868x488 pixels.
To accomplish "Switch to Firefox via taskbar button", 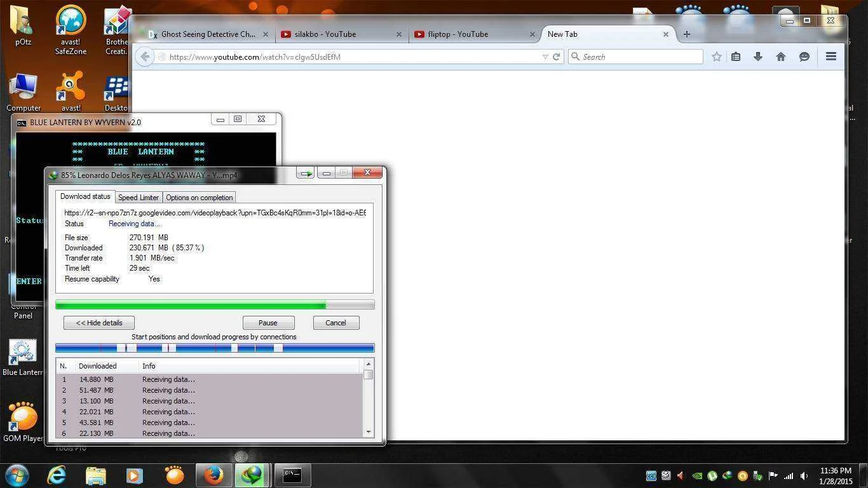I will (214, 475).
